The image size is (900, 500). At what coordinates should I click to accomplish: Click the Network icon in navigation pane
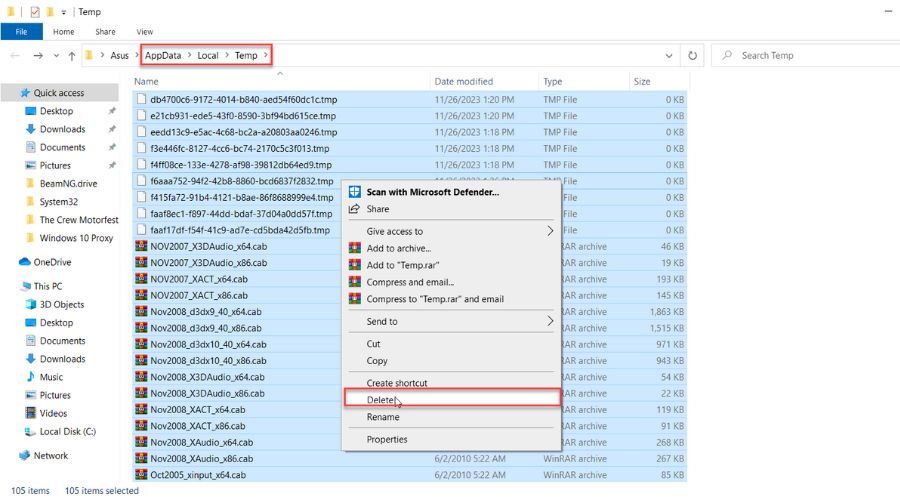pos(25,455)
